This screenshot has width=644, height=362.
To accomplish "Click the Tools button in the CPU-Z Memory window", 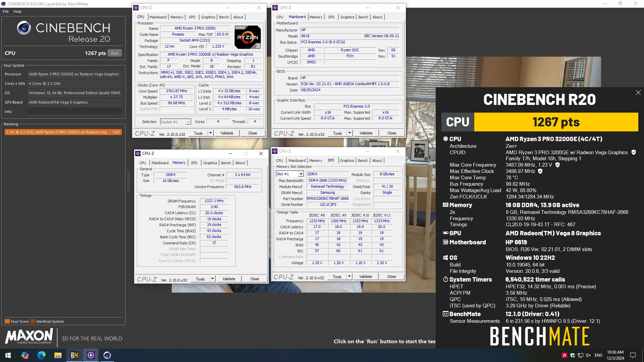I will click(200, 279).
